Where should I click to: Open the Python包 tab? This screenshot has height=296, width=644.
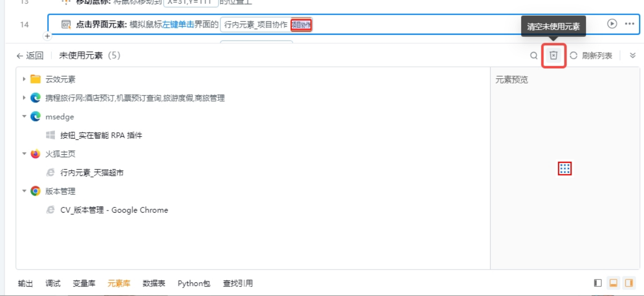[x=194, y=283]
